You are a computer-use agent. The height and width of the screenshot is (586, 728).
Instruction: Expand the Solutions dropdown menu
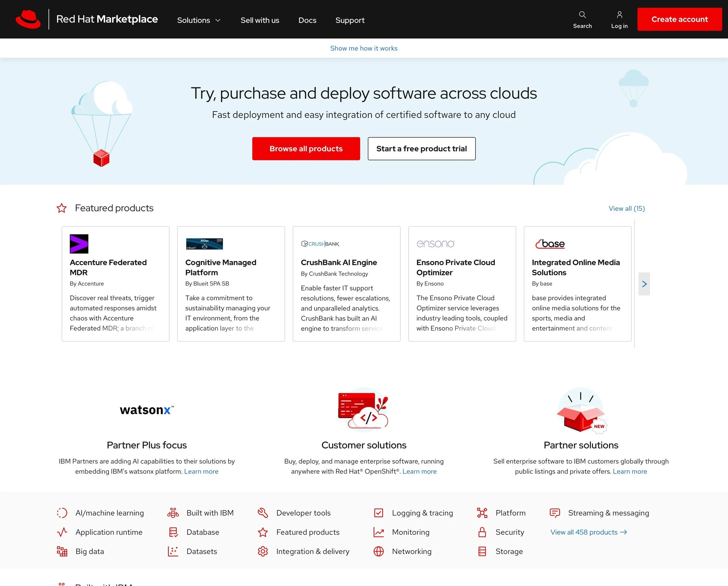click(199, 20)
